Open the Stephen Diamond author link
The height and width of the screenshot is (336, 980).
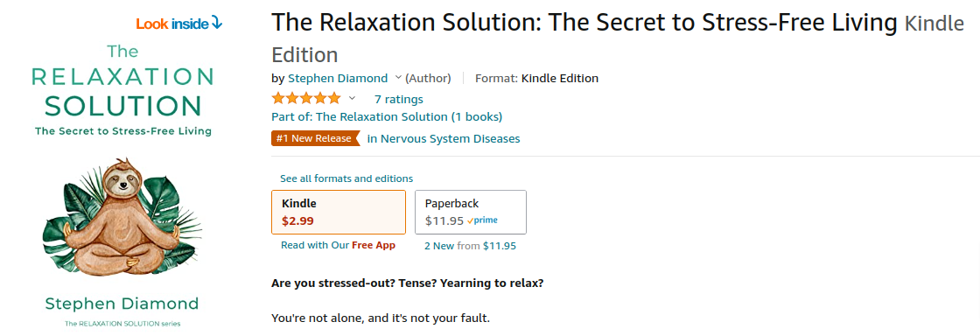click(x=338, y=78)
